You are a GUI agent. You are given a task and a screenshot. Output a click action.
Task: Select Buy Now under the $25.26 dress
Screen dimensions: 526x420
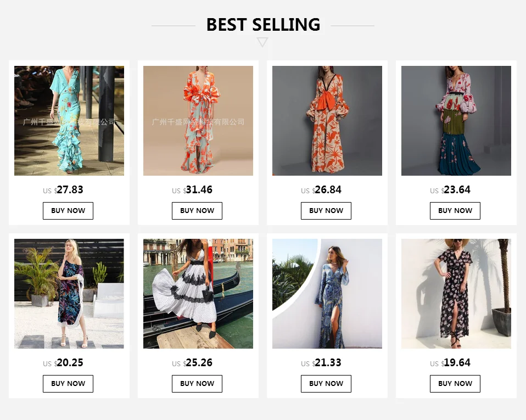tap(197, 384)
